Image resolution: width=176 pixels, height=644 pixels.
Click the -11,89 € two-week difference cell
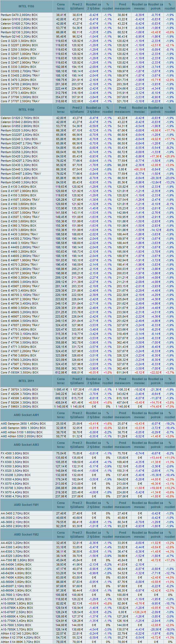click(x=93, y=389)
